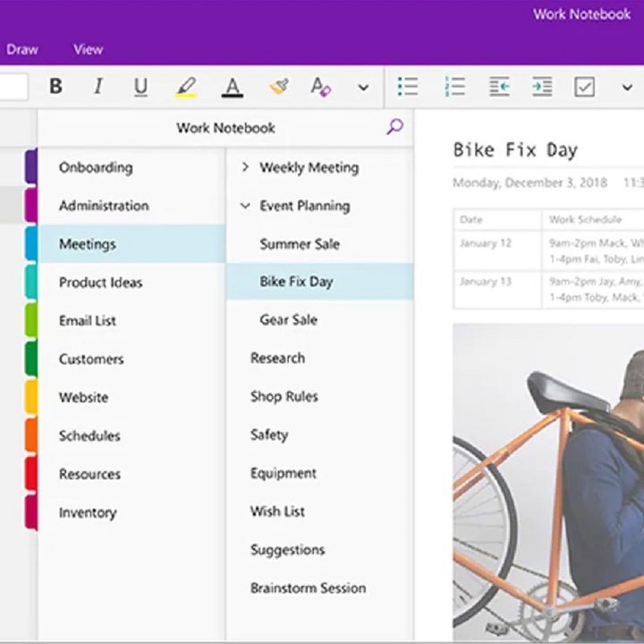The width and height of the screenshot is (644, 644).
Task: Open the Shop Rules page
Action: click(x=320, y=396)
